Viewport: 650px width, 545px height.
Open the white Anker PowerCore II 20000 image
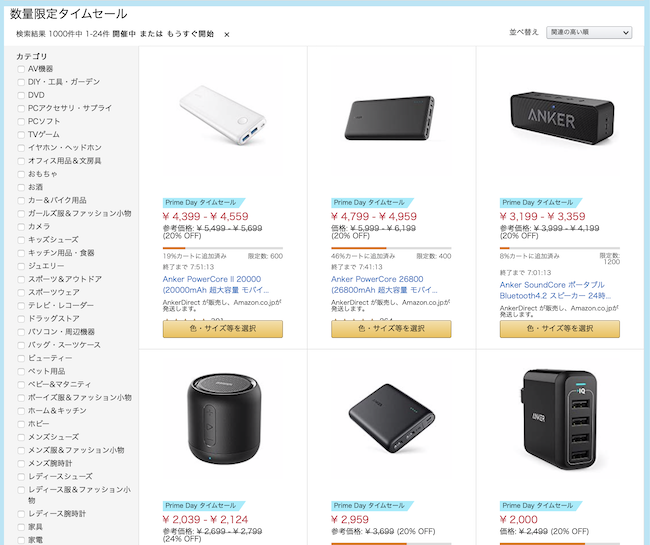click(223, 115)
